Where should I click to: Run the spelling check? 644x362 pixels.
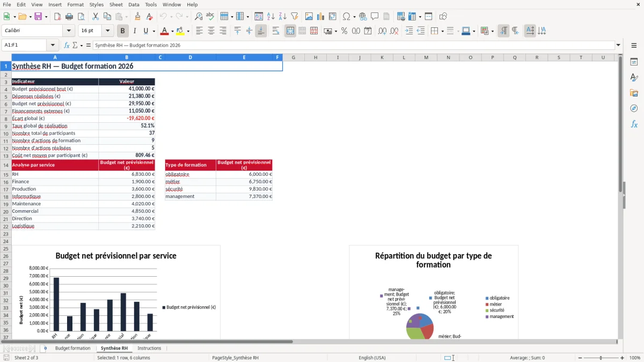point(210,17)
